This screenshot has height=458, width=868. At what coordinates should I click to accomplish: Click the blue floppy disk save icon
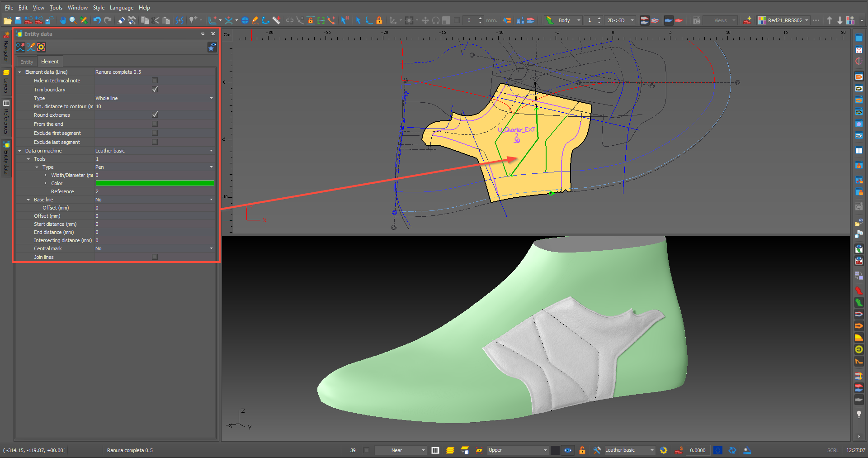point(18,20)
